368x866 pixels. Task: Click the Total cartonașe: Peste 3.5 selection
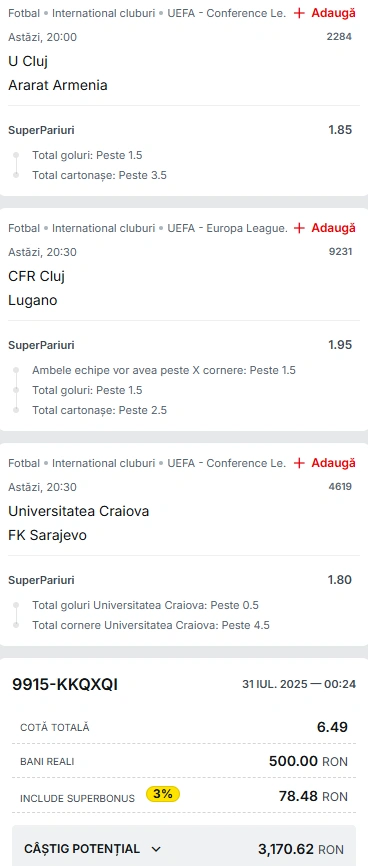(x=99, y=176)
